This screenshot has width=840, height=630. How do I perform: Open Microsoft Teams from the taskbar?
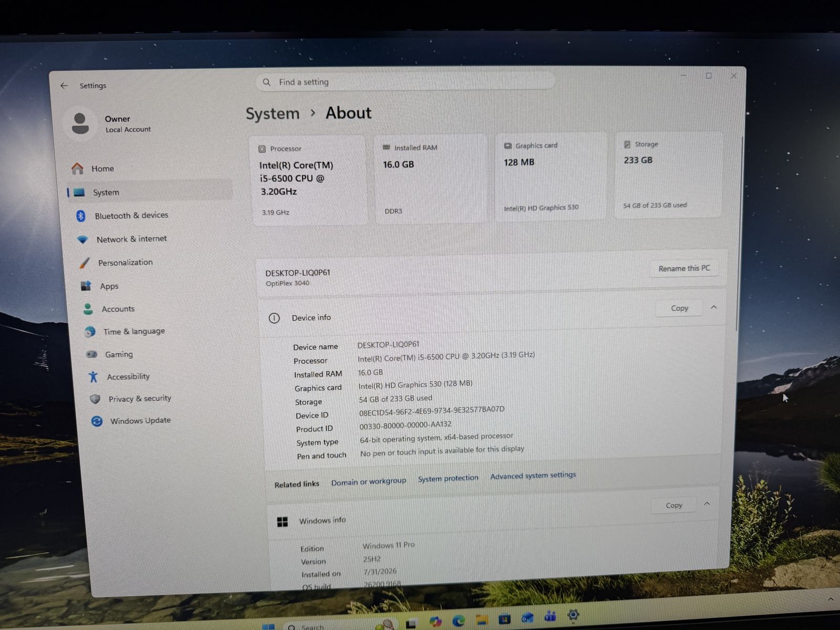tap(550, 616)
